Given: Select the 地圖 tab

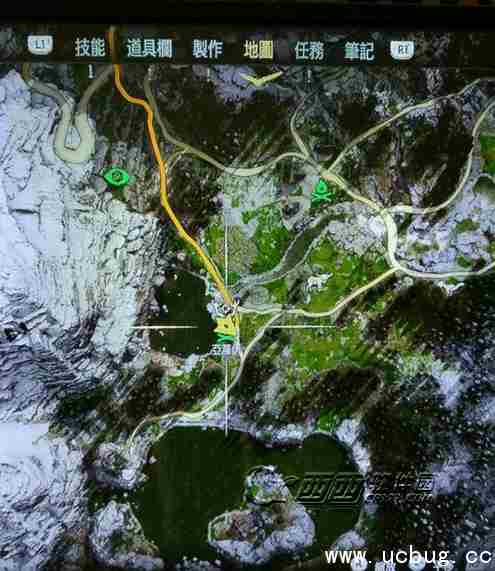Looking at the screenshot, I should (258, 50).
